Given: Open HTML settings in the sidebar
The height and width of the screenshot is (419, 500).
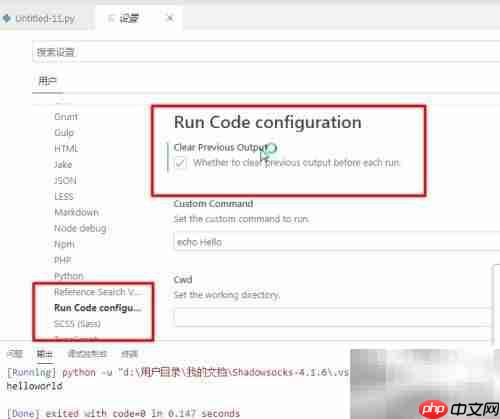Looking at the screenshot, I should (66, 148).
